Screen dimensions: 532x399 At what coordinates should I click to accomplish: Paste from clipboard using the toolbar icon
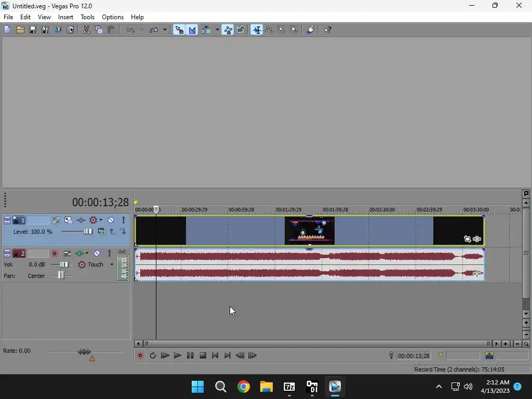point(111,30)
